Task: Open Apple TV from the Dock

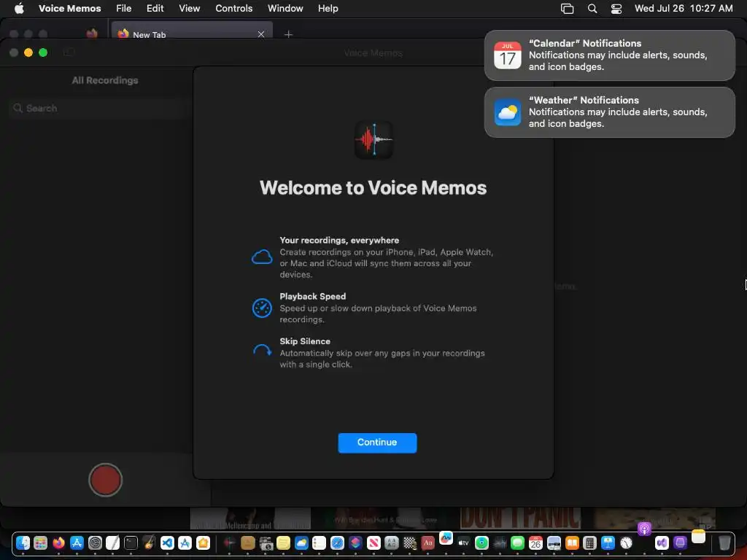Action: [463, 542]
